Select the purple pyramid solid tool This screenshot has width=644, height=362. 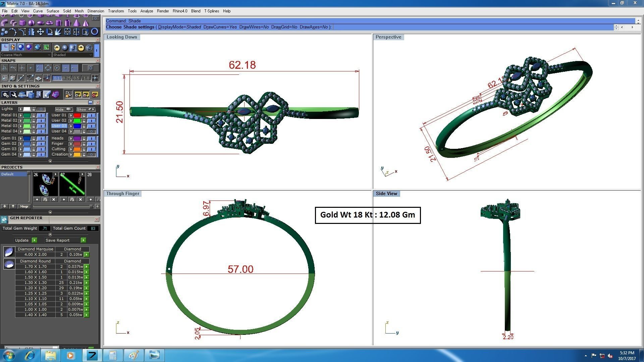click(76, 23)
